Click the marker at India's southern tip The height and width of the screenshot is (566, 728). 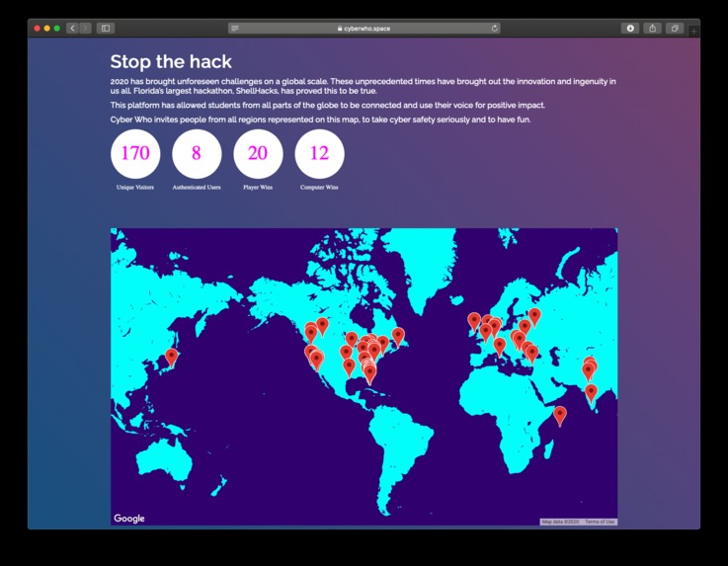pyautogui.click(x=591, y=395)
